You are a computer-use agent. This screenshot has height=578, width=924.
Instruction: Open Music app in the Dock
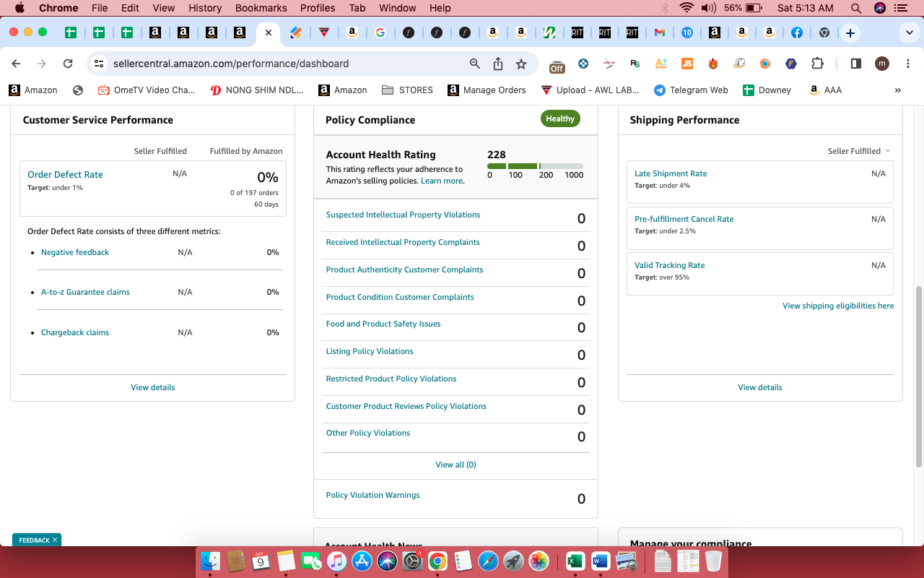pos(336,561)
